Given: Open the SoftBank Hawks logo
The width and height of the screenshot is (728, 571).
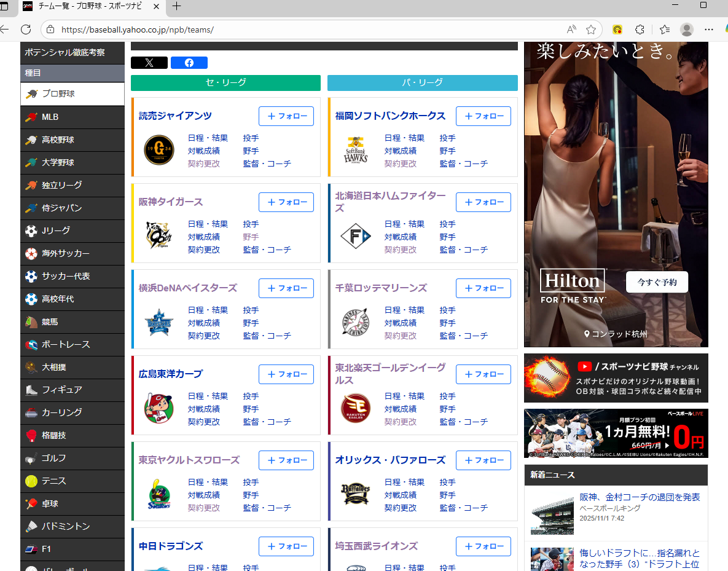Looking at the screenshot, I should coord(356,151).
